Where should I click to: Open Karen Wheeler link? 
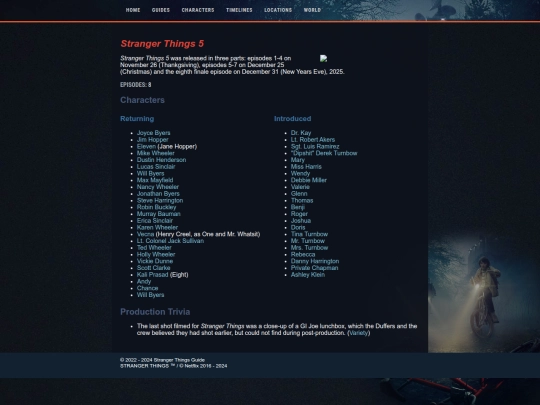pyautogui.click(x=157, y=227)
